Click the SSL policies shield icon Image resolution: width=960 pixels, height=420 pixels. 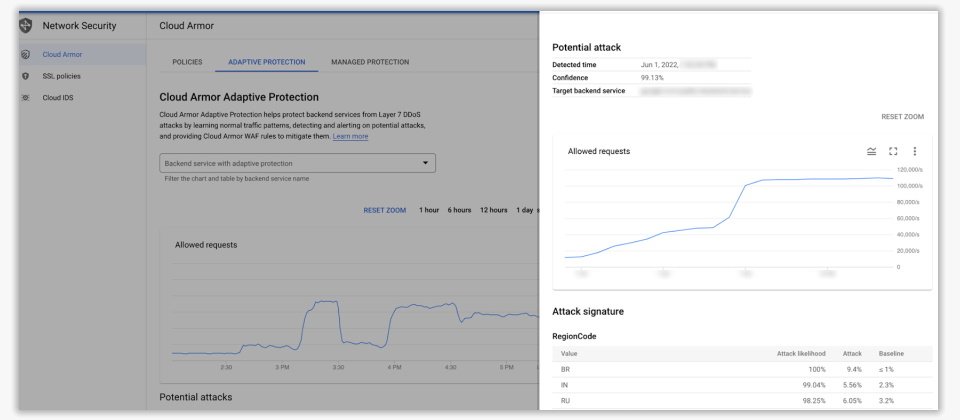25,77
